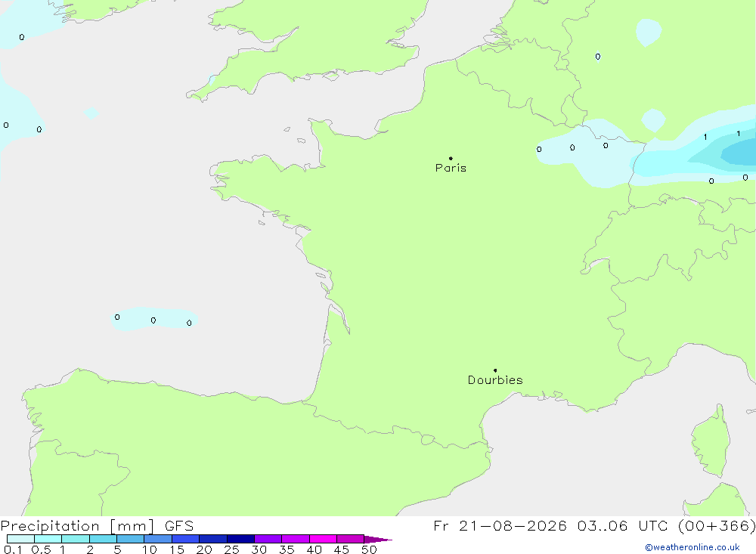Click the '0.1' legend scale label
The height and width of the screenshot is (554, 756).
click(x=13, y=549)
